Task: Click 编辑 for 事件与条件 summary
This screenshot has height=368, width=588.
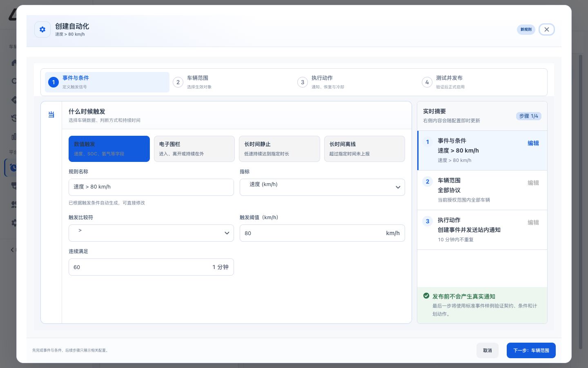Action: 533,143
